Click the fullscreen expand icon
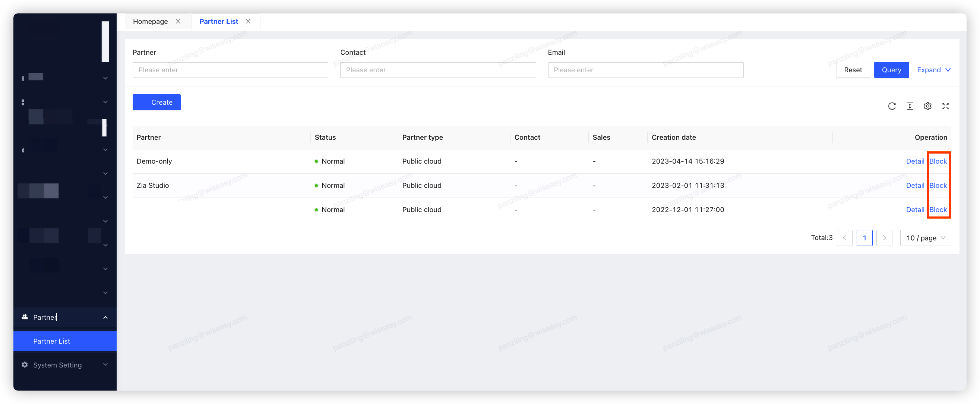 945,106
